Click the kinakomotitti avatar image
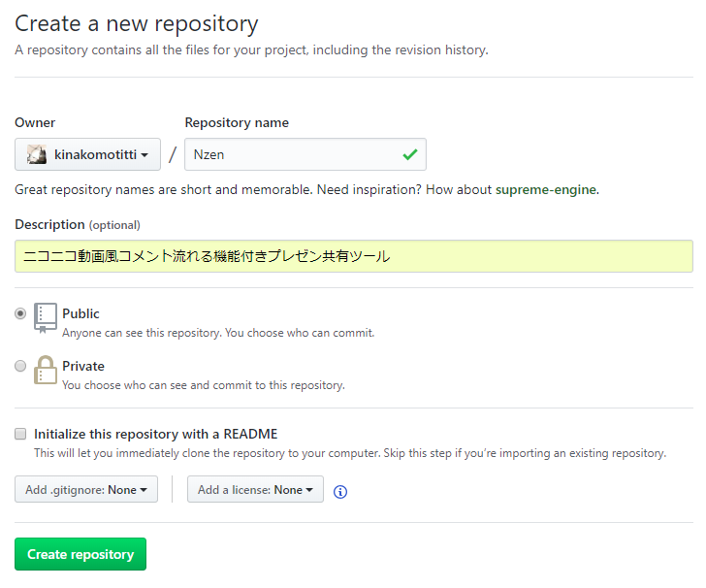The width and height of the screenshot is (706, 588). (x=37, y=154)
